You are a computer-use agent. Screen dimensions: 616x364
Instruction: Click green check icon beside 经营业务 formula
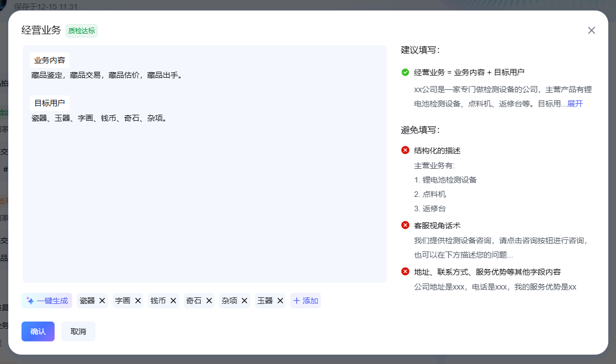tap(405, 72)
